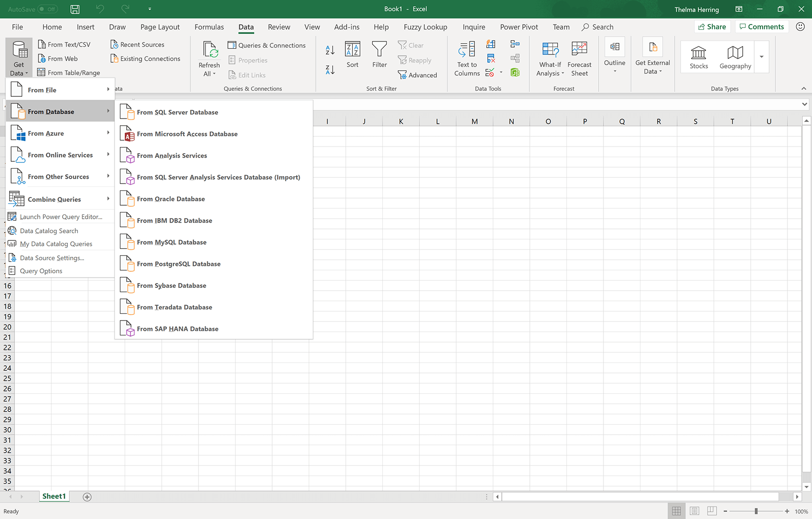Screen dimensions: 812x519
Task: Click the zoom slider handle
Action: coord(756,511)
